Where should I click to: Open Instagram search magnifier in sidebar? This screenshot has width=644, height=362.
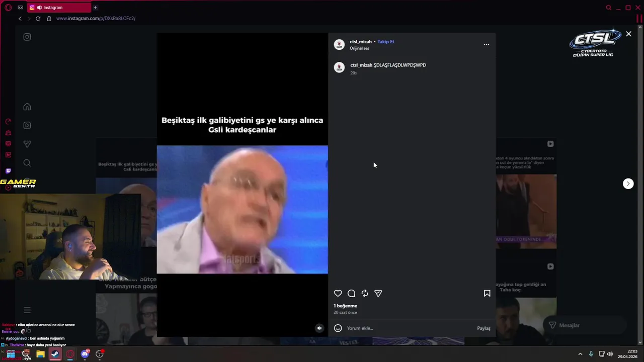coord(27,163)
